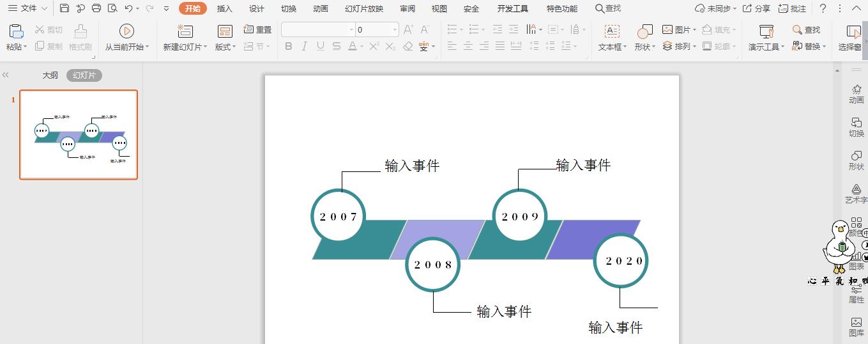Switch to the Slide Show (幻灯片放映) tab
Screen dimensions: 868x344
pos(364,8)
